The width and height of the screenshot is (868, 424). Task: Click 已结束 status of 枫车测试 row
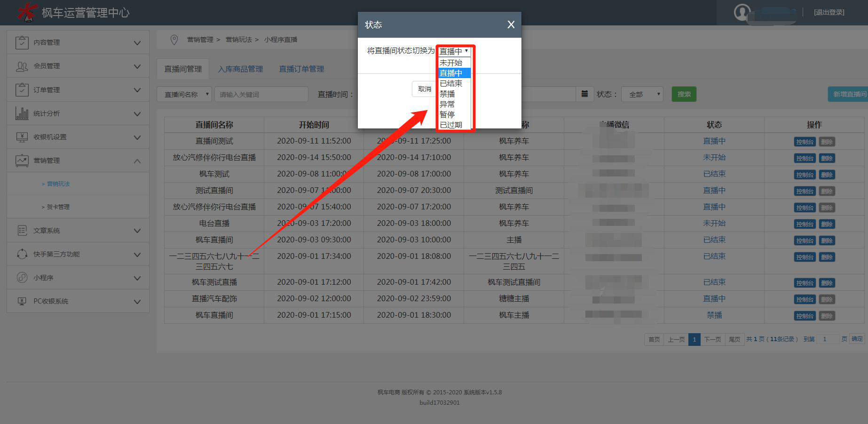click(714, 174)
